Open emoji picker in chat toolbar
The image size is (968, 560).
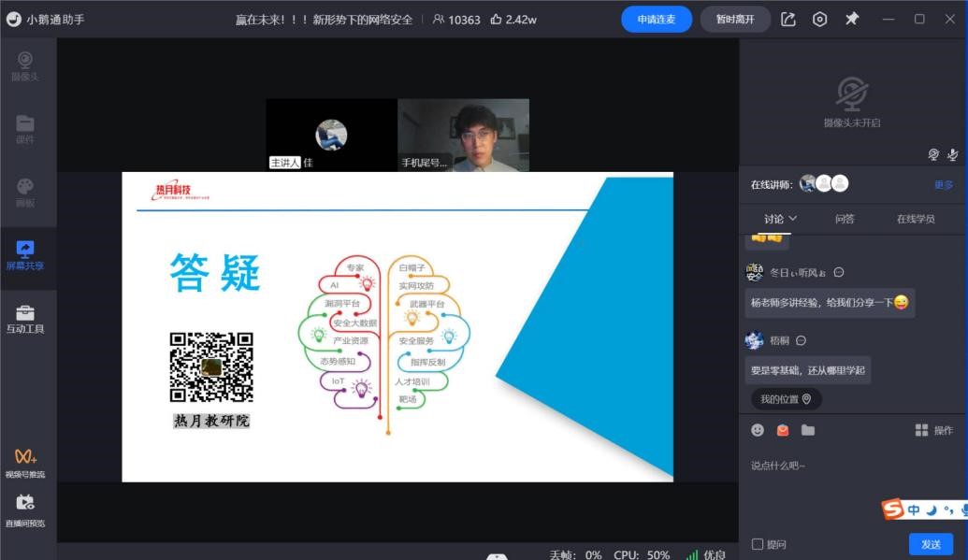tap(758, 430)
